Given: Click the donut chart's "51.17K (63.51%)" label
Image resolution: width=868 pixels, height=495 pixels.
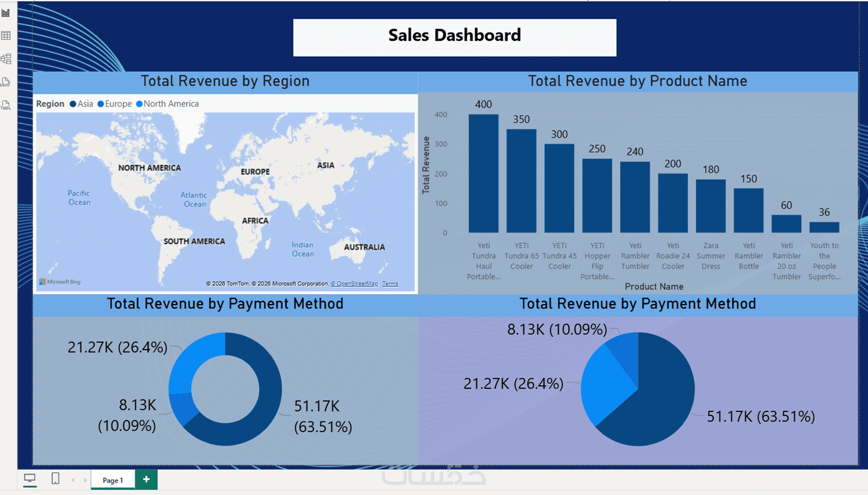Looking at the screenshot, I should tap(323, 416).
